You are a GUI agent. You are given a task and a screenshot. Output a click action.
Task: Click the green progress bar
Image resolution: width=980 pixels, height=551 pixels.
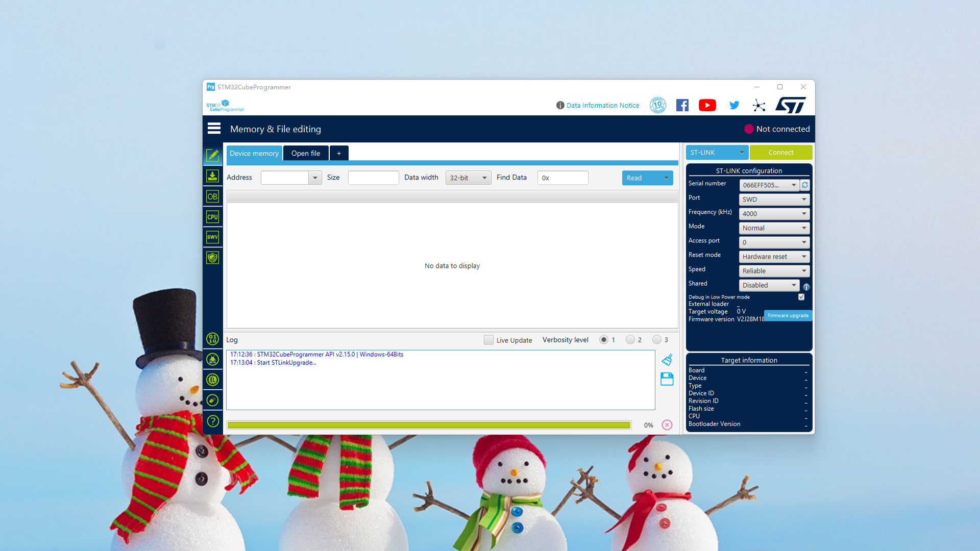[429, 425]
